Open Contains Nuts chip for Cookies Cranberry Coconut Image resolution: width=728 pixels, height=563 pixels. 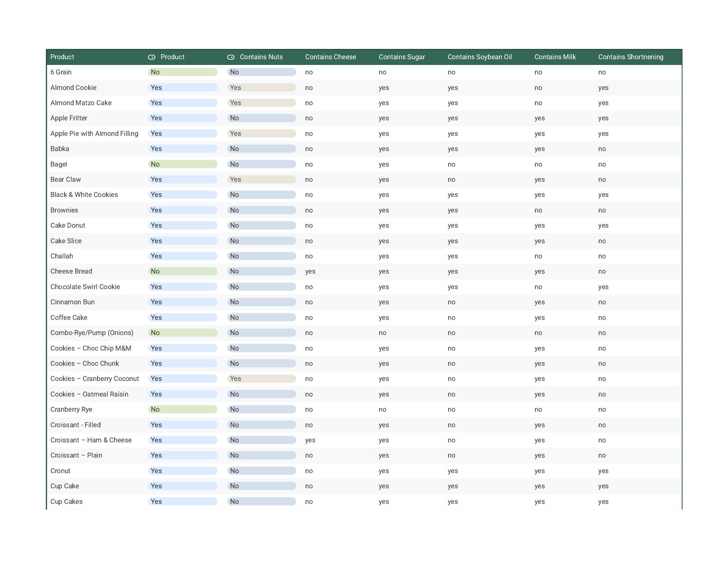coord(261,379)
